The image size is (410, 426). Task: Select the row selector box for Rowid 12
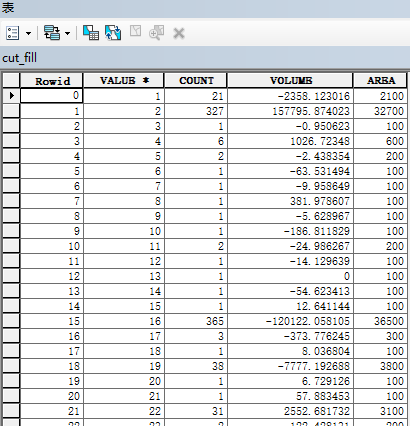(x=11, y=276)
